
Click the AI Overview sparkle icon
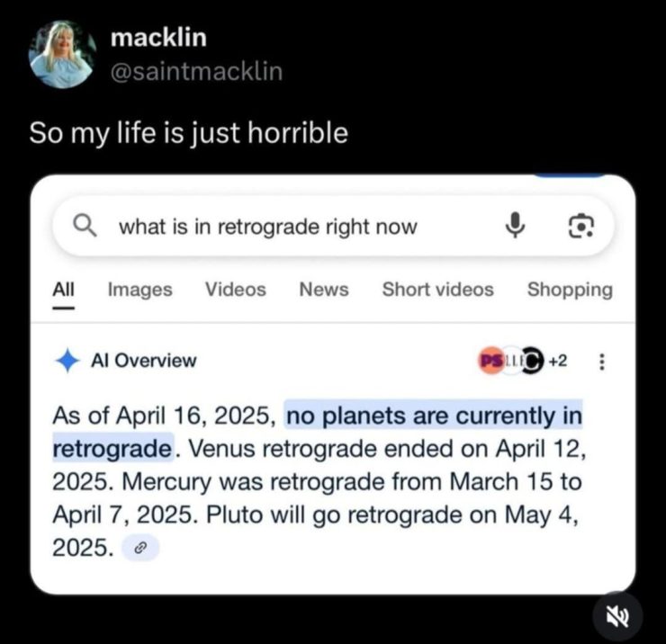tap(67, 361)
